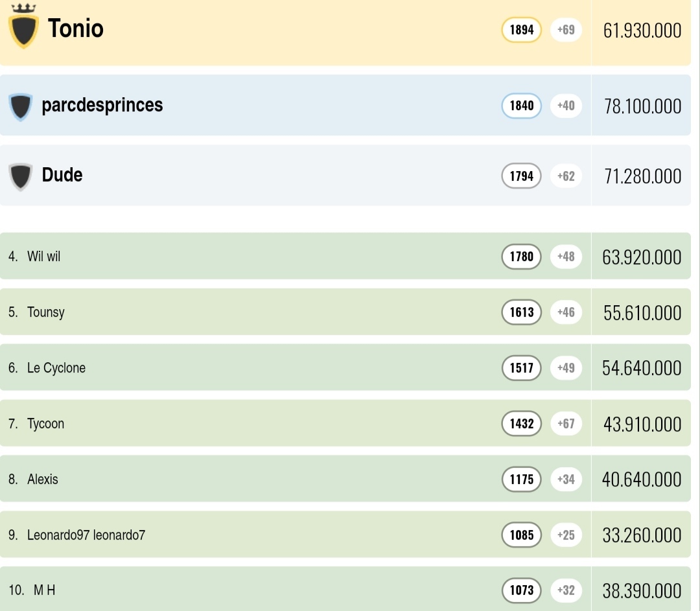Select Le Cyclone in the standings
Screen dimensions: 700x611
(x=56, y=368)
